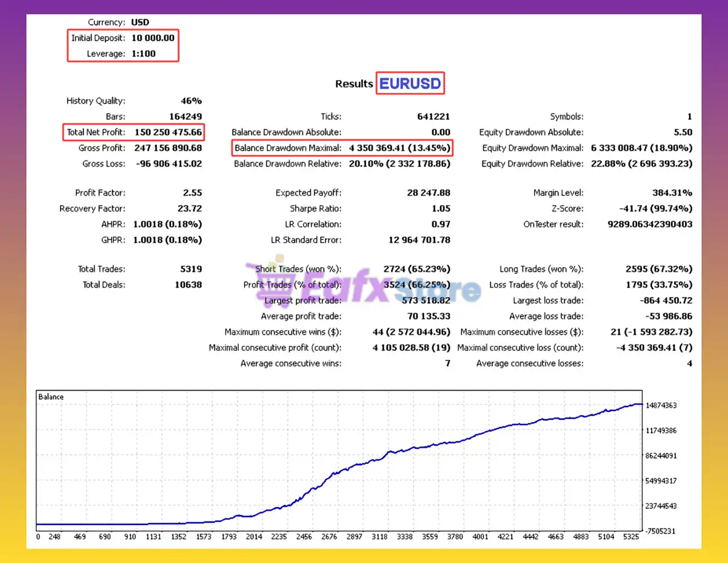Click the Leverage 1:100 value

click(x=145, y=53)
